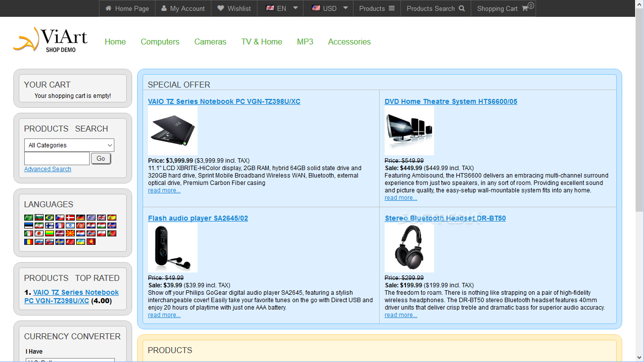Select the Spanish flag language

click(112, 218)
